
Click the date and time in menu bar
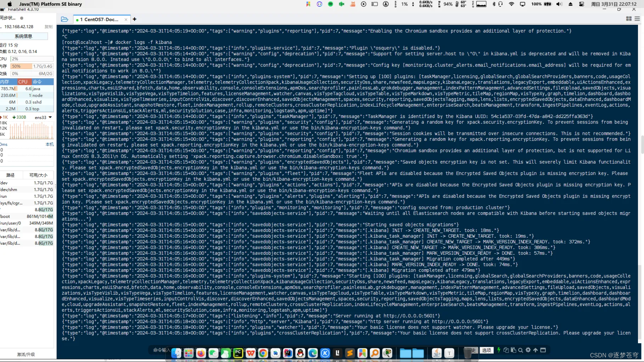tap(614, 4)
